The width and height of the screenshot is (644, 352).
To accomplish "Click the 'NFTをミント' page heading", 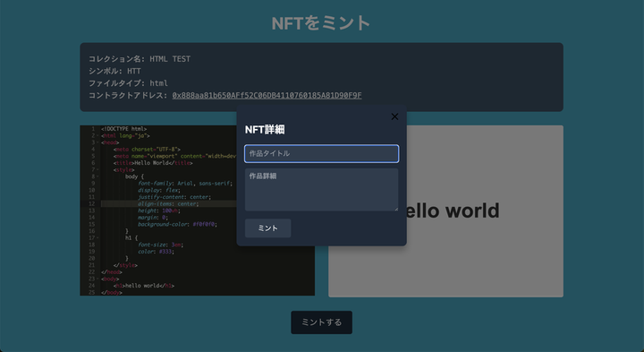I will pos(322,23).
